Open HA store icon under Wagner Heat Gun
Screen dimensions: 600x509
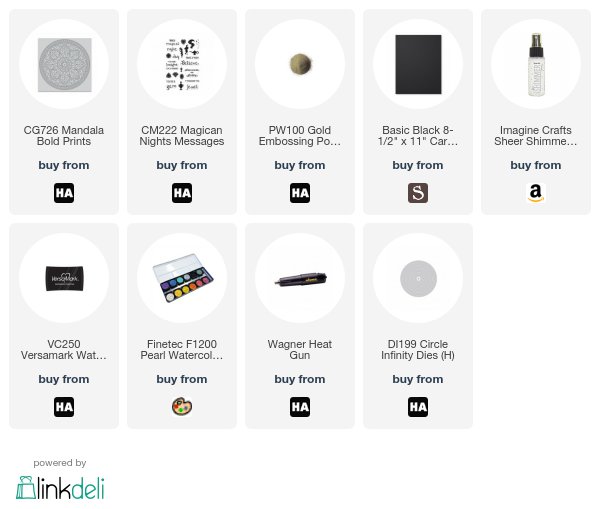[x=300, y=407]
